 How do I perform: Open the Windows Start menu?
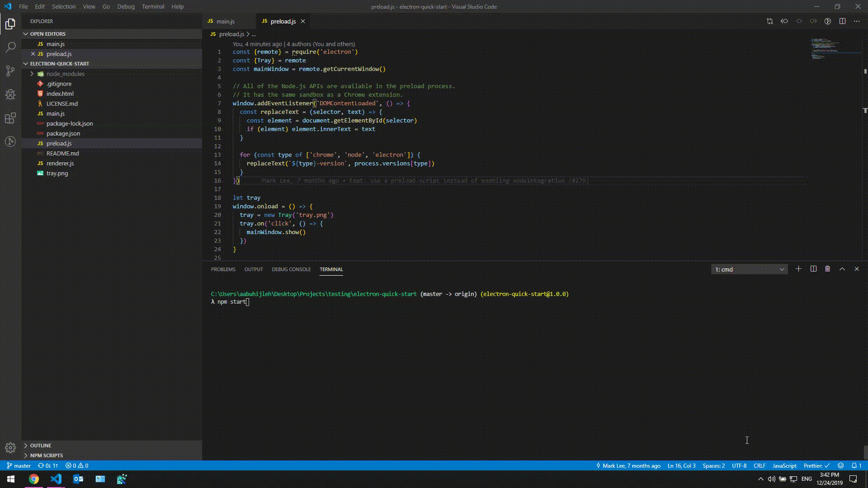(x=11, y=479)
